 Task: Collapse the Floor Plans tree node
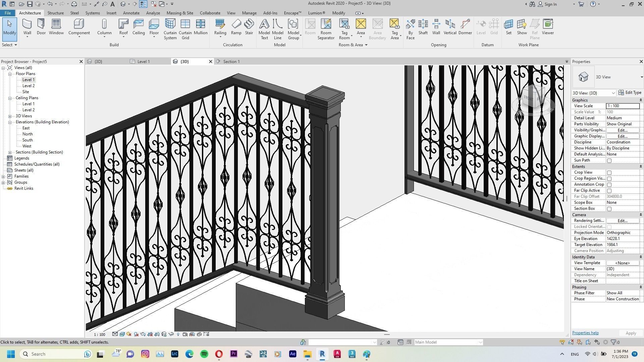pos(10,73)
